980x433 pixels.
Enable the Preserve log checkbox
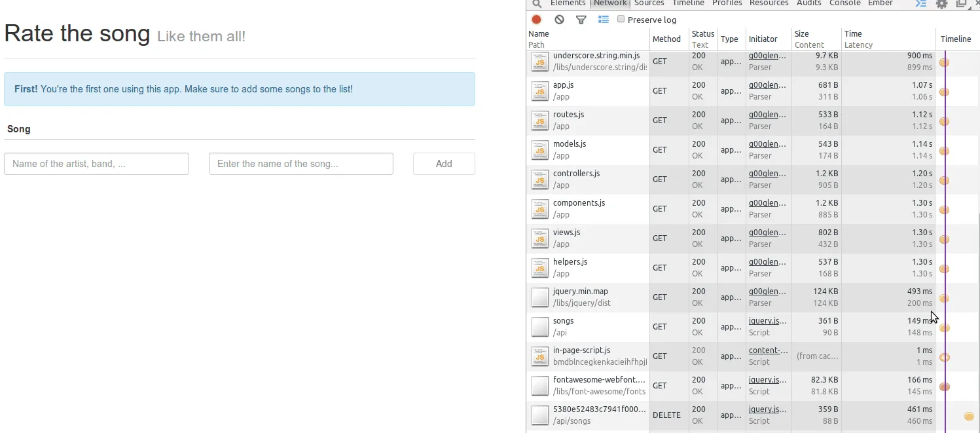pyautogui.click(x=621, y=19)
